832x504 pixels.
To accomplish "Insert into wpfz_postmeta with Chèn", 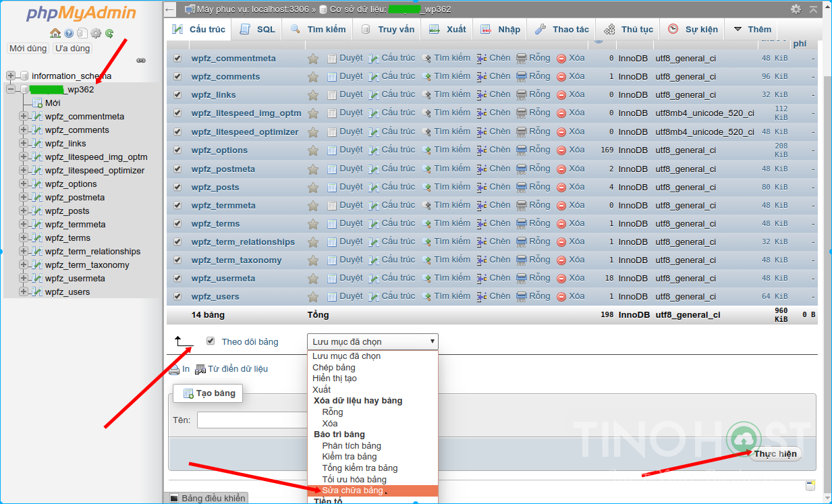I will [493, 169].
